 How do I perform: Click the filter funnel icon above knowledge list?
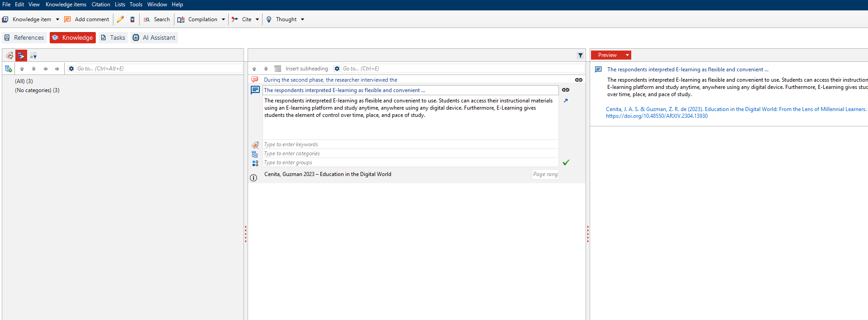coord(580,55)
